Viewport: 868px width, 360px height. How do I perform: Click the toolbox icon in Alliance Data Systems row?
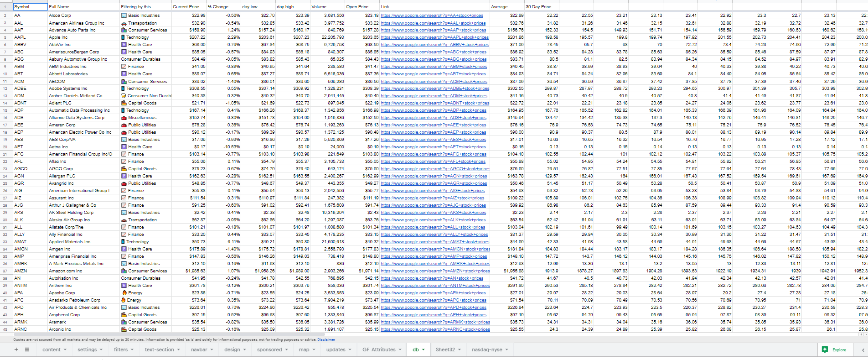124,118
